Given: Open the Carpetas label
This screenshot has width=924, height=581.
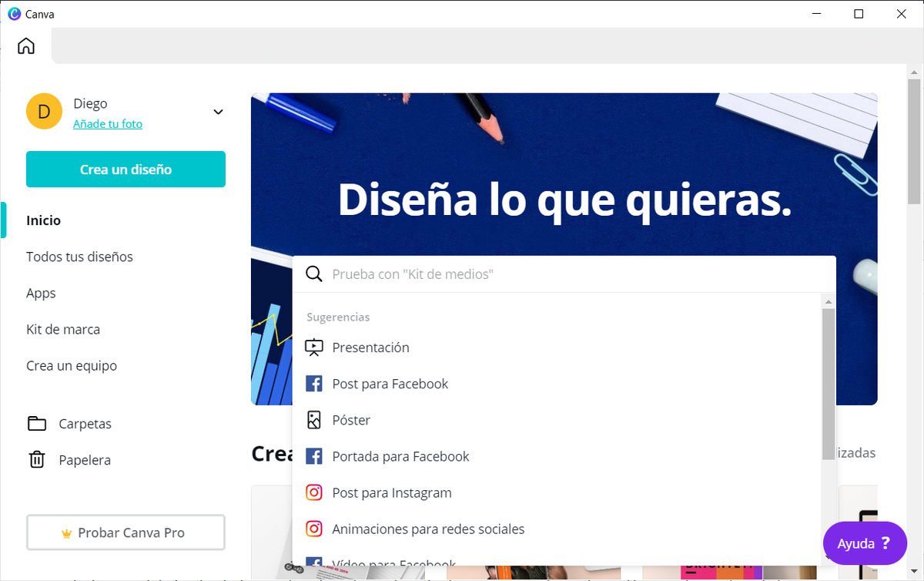Looking at the screenshot, I should coord(85,424).
